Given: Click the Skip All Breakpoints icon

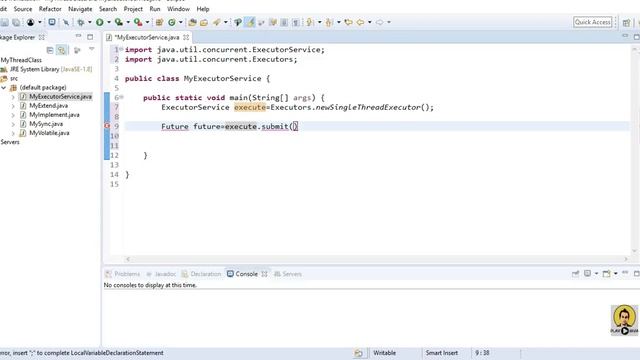Looking at the screenshot, I should (x=66, y=22).
